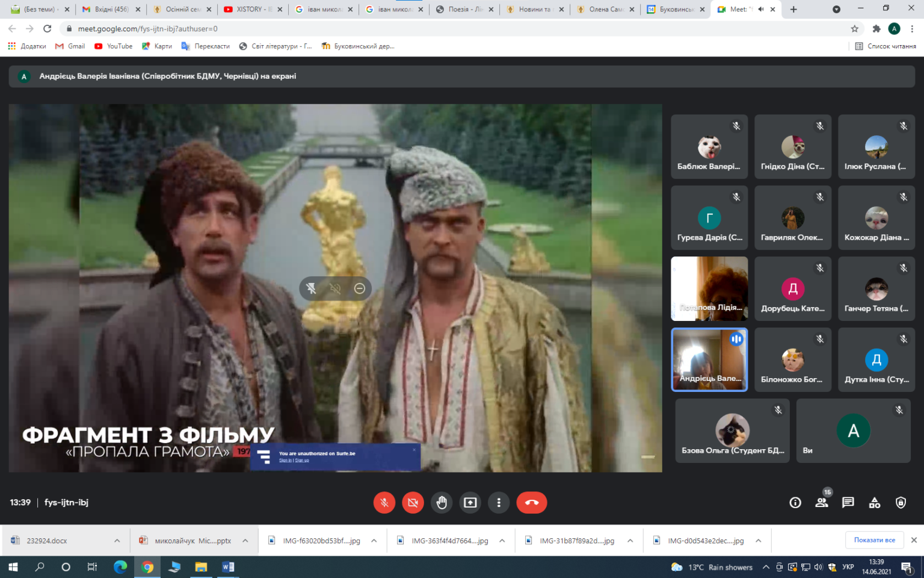Open Додатки apps shortcut
The height and width of the screenshot is (578, 924).
pyautogui.click(x=27, y=46)
